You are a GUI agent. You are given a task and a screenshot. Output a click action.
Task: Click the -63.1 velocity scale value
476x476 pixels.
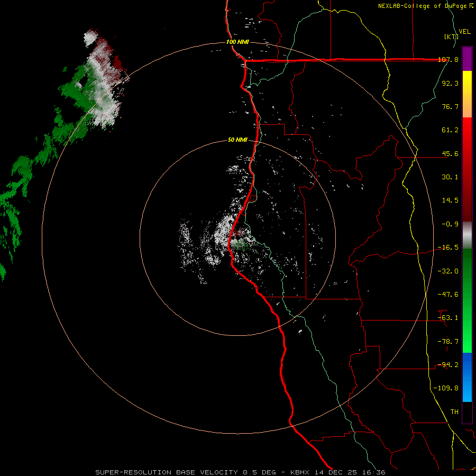(x=448, y=318)
